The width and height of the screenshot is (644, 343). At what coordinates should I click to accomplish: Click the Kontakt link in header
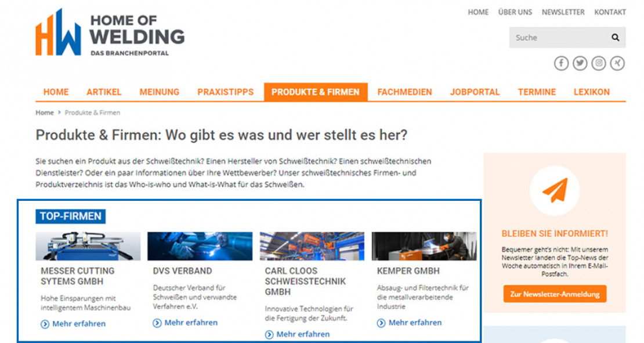(610, 12)
